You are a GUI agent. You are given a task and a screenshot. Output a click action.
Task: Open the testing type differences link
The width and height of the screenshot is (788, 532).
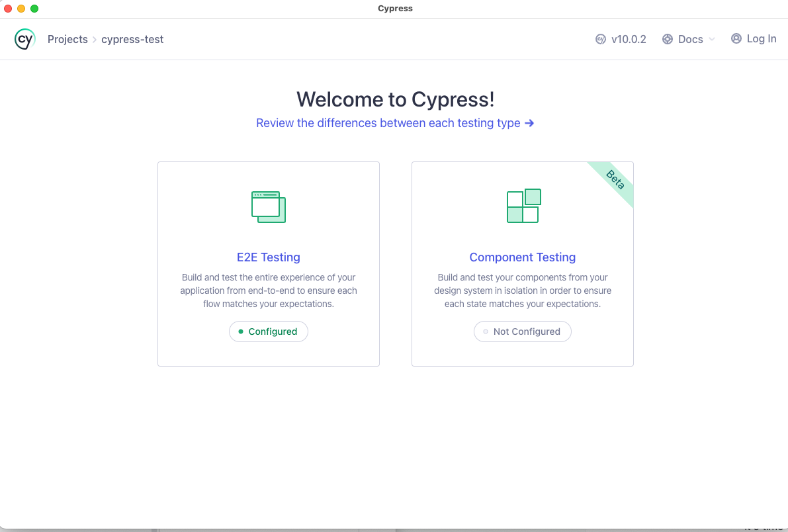tap(388, 123)
